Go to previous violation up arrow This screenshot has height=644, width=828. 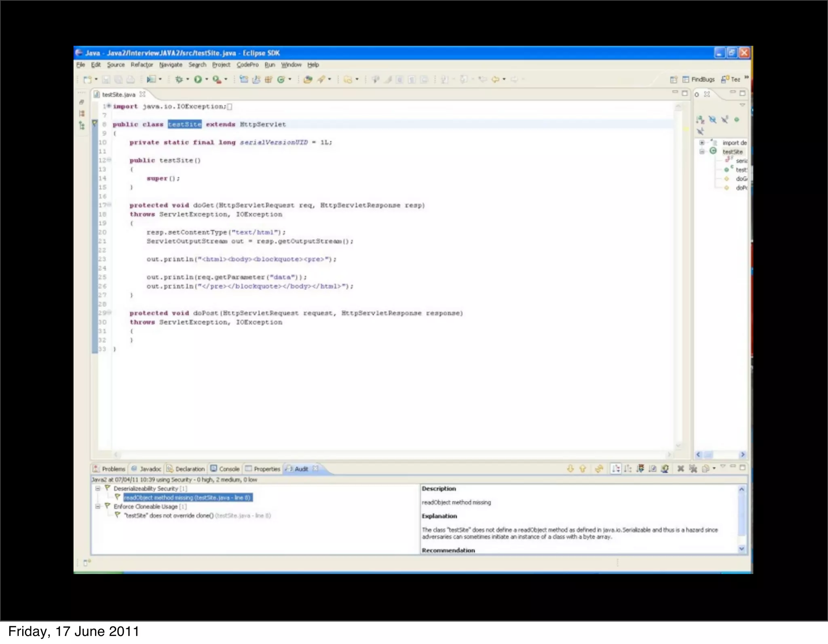coord(583,469)
